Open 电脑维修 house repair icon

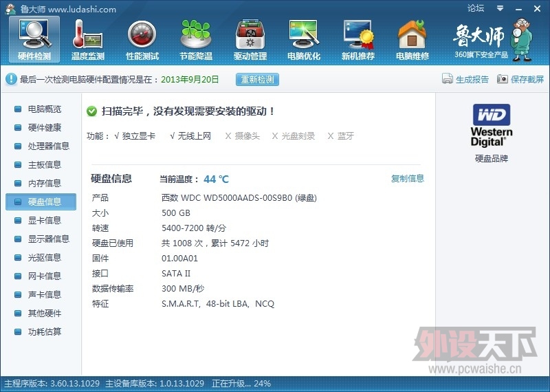click(x=412, y=40)
